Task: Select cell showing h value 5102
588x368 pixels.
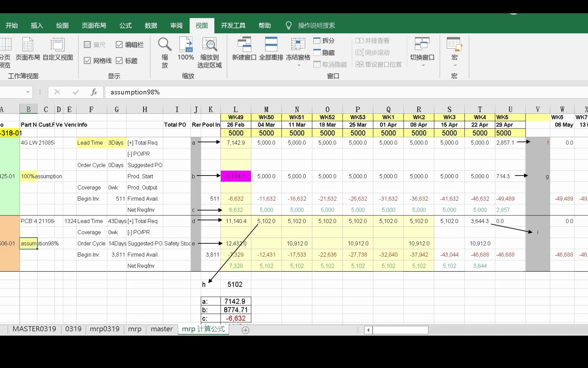Action: (236, 284)
